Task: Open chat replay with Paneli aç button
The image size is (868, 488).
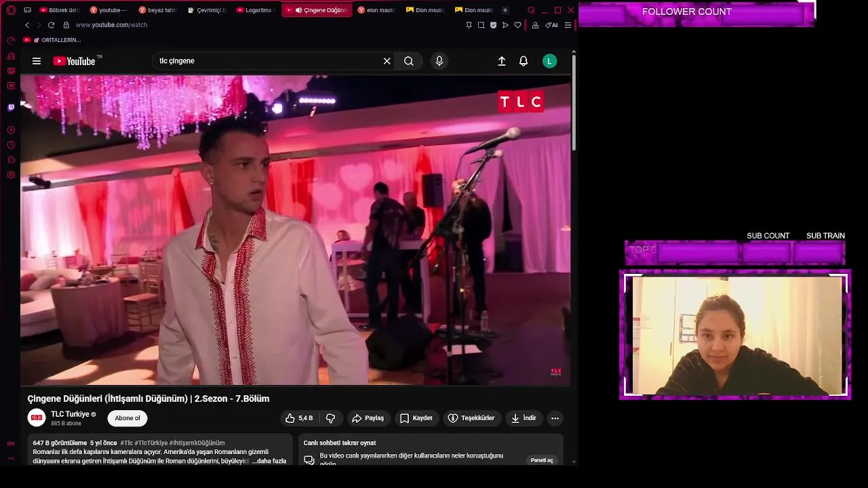Action: pyautogui.click(x=542, y=460)
